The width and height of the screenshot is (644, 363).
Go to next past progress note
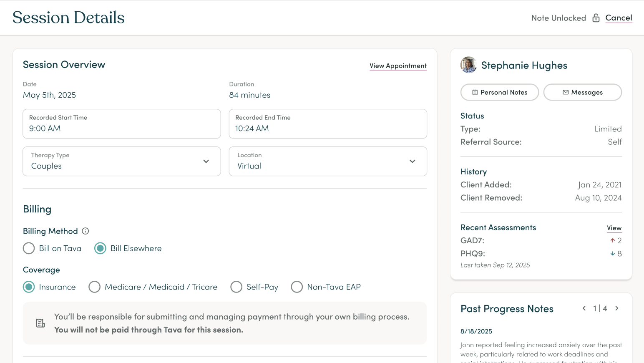pyautogui.click(x=617, y=308)
